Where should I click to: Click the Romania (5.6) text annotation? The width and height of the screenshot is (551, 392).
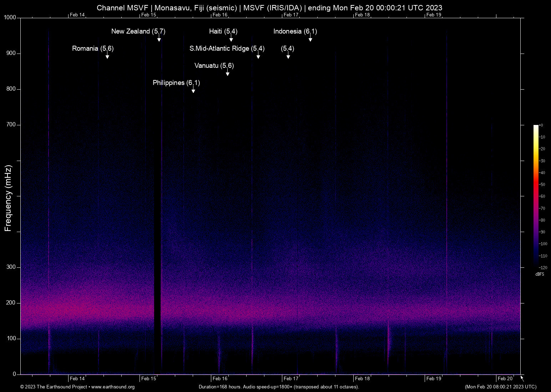(93, 49)
